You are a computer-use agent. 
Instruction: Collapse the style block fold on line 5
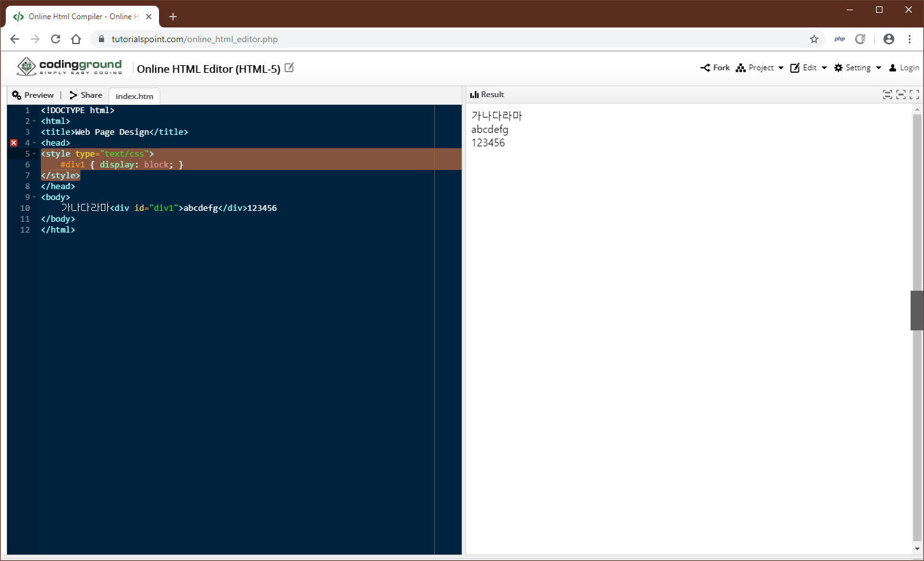(x=34, y=154)
